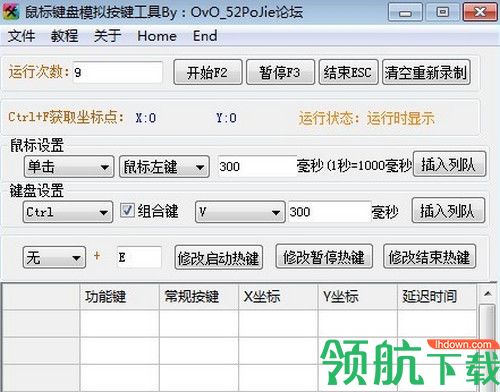Click the Ctrl+F获取坐标点 label
The width and height of the screenshot is (500, 392).
click(x=66, y=117)
